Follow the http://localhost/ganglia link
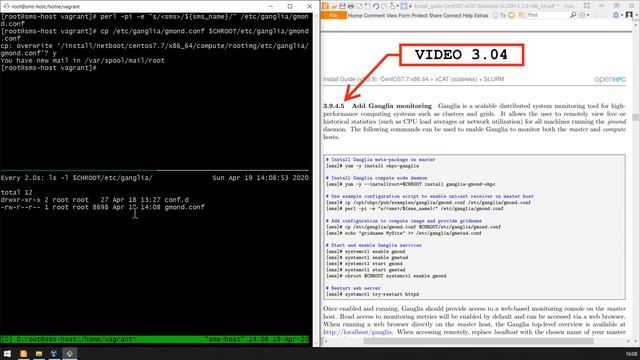This screenshot has width=640, height=360. pyautogui.click(x=357, y=332)
